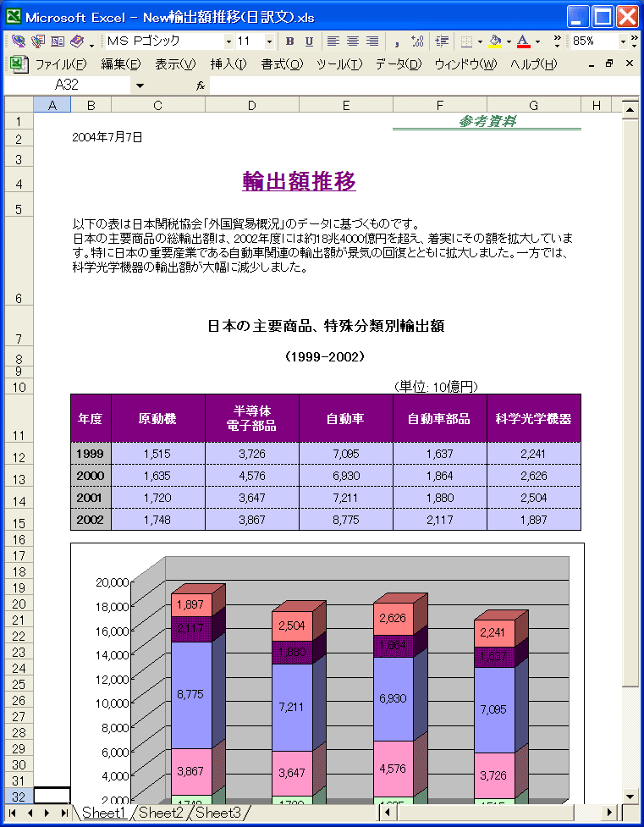Click the fx insert function button

pos(201,85)
